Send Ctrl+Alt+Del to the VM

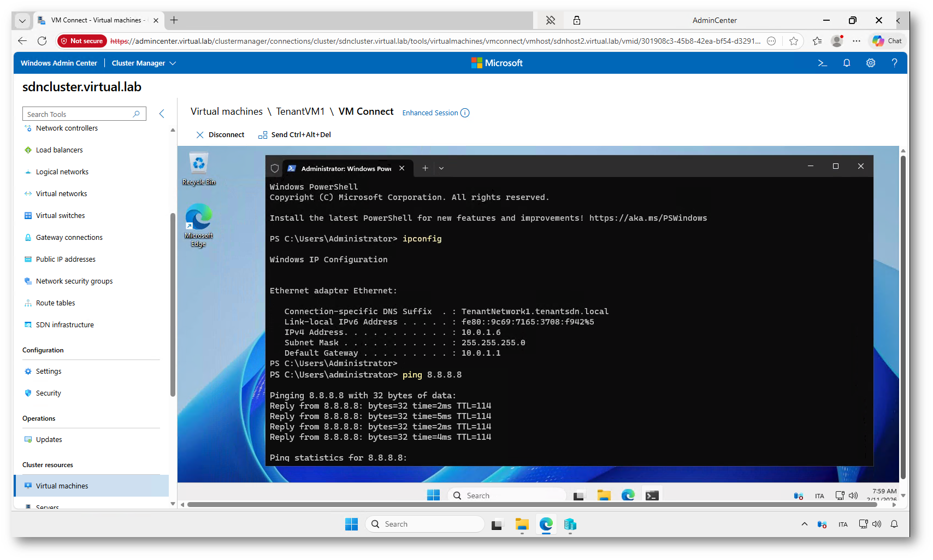[295, 135]
